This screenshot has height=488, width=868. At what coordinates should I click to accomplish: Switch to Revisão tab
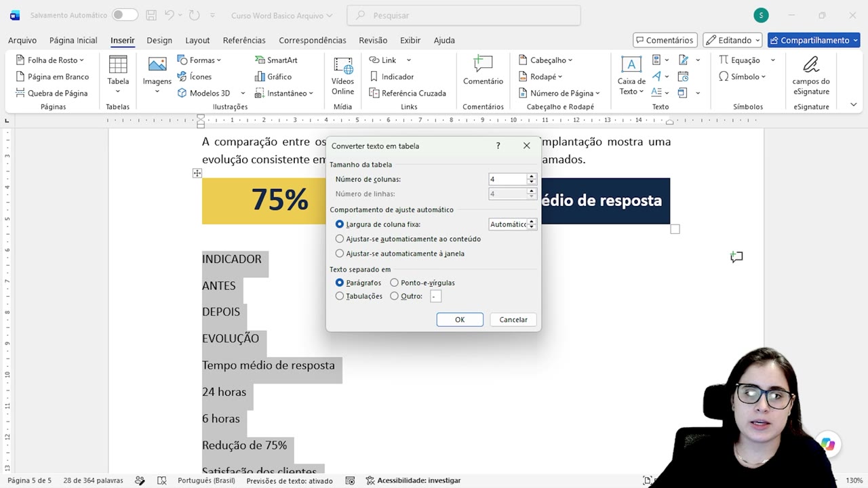pos(373,40)
